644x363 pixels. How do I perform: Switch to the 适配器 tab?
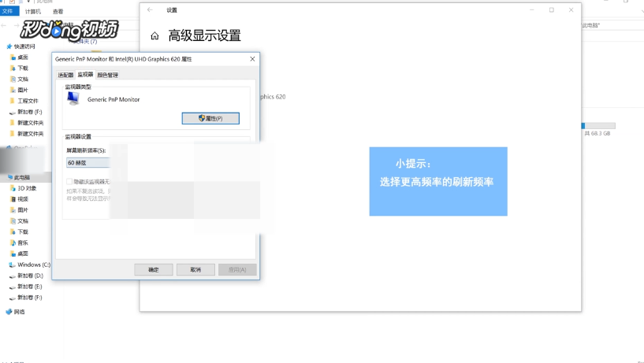(65, 75)
